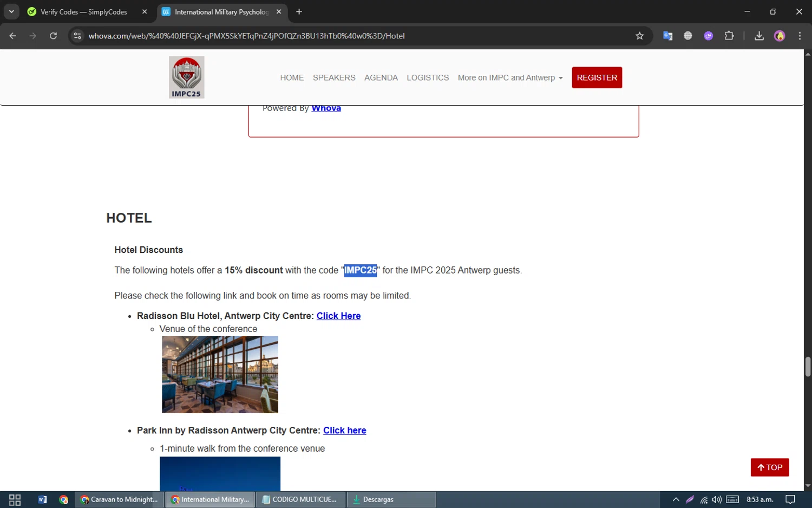Click the Park Inn hotel photo

220,474
